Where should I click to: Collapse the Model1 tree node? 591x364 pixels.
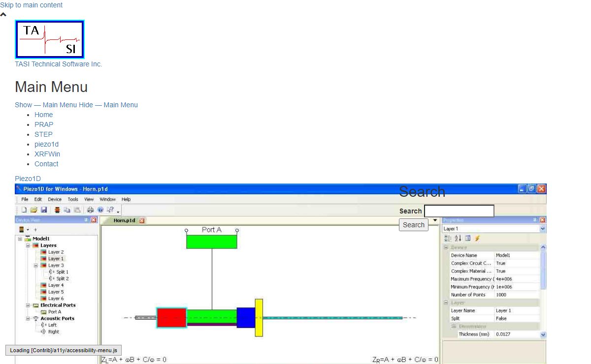coord(20,239)
